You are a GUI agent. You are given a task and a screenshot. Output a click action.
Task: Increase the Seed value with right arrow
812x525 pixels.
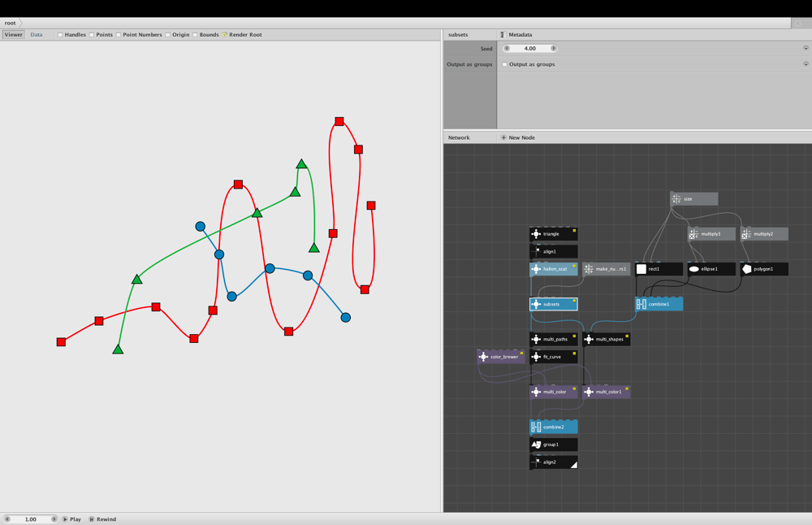coord(553,48)
